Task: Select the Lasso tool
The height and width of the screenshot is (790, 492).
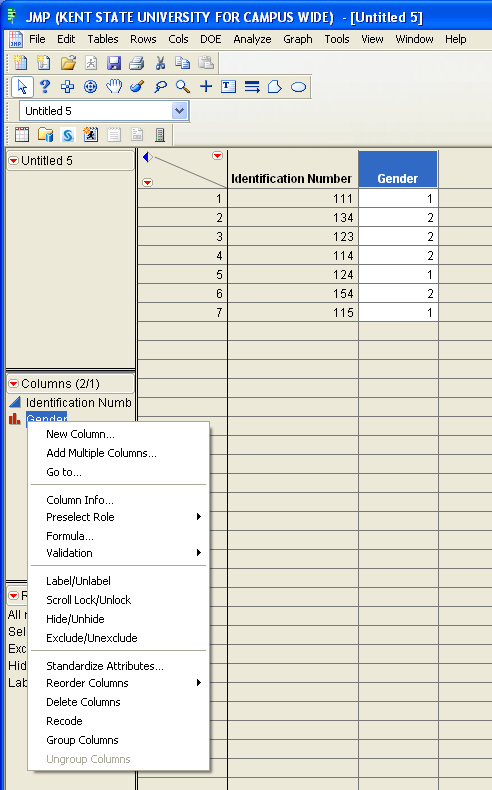Action: (x=160, y=87)
